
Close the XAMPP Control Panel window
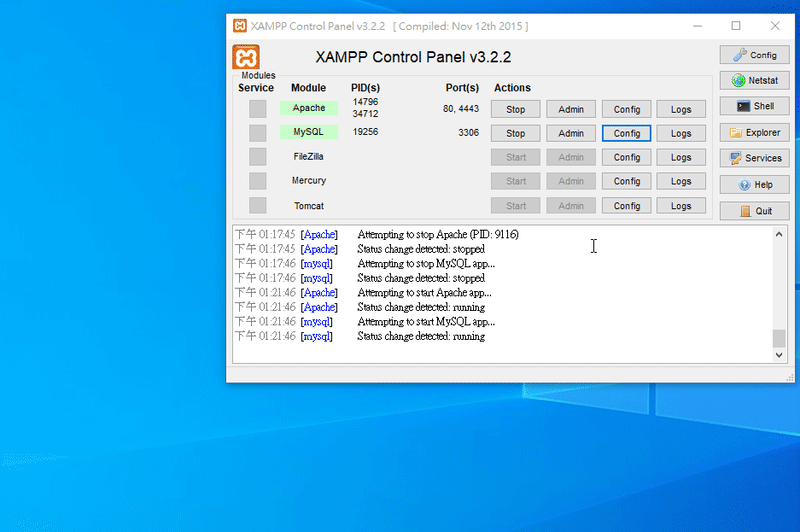coord(775,26)
